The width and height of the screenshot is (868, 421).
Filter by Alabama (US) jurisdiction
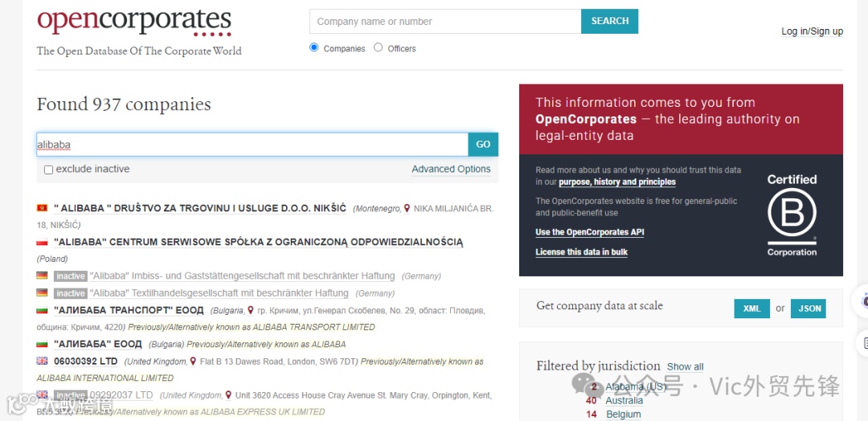[x=636, y=386]
